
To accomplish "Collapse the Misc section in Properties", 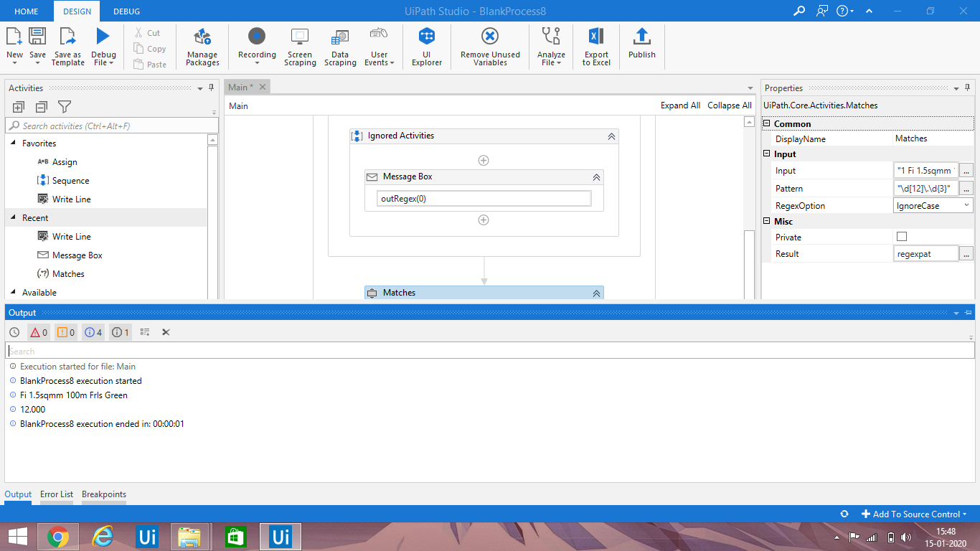I will pos(767,222).
